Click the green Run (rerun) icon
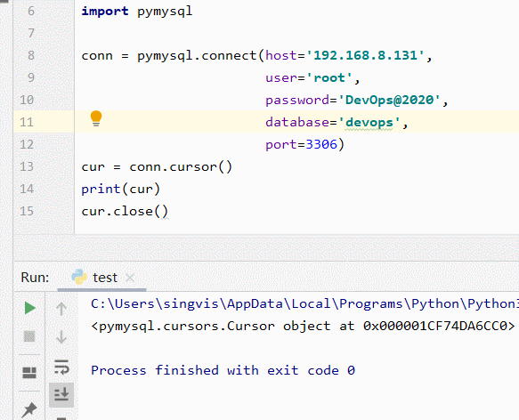Viewport: 519px width, 420px height. (x=30, y=308)
